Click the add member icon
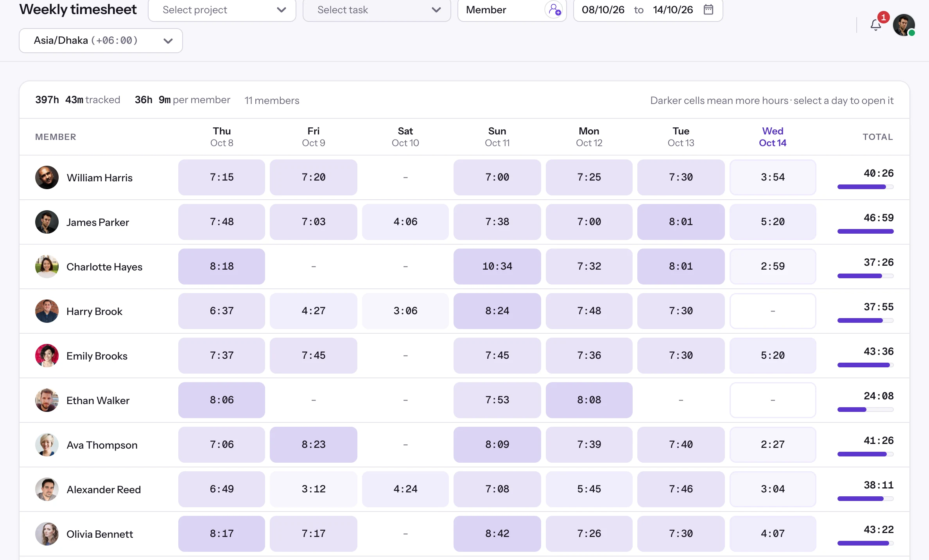The width and height of the screenshot is (929, 560). [x=554, y=9]
